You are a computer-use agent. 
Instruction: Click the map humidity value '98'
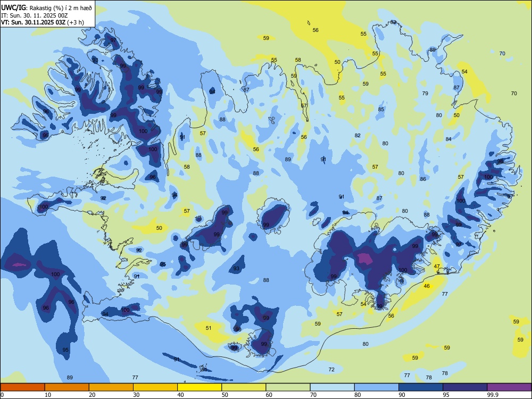[x=500, y=161]
